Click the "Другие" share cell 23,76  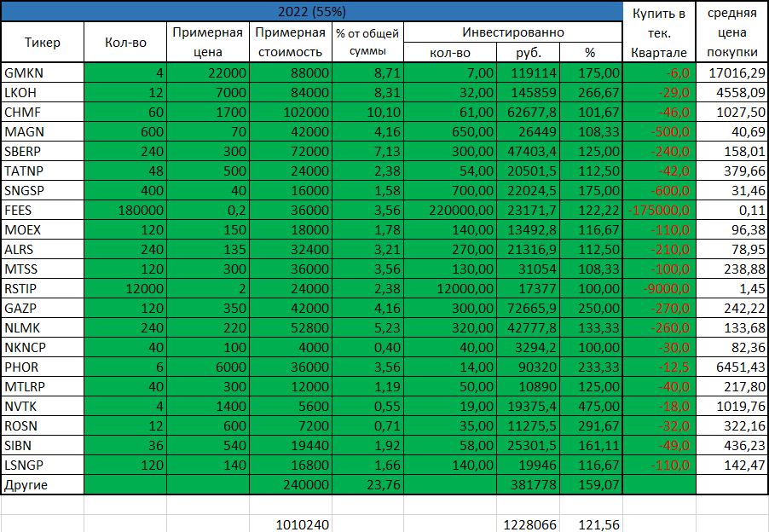point(367,485)
